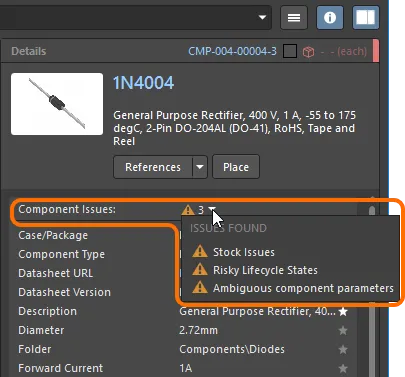Image resolution: width=405 pixels, height=377 pixels.
Task: Tick the checkbox next to CMP-004-00004-3
Action: coord(290,51)
